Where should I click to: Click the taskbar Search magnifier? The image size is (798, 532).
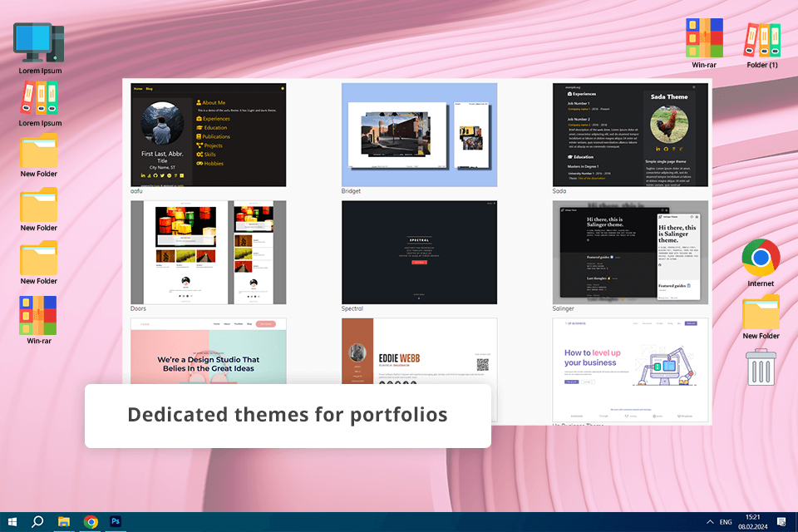[37, 522]
